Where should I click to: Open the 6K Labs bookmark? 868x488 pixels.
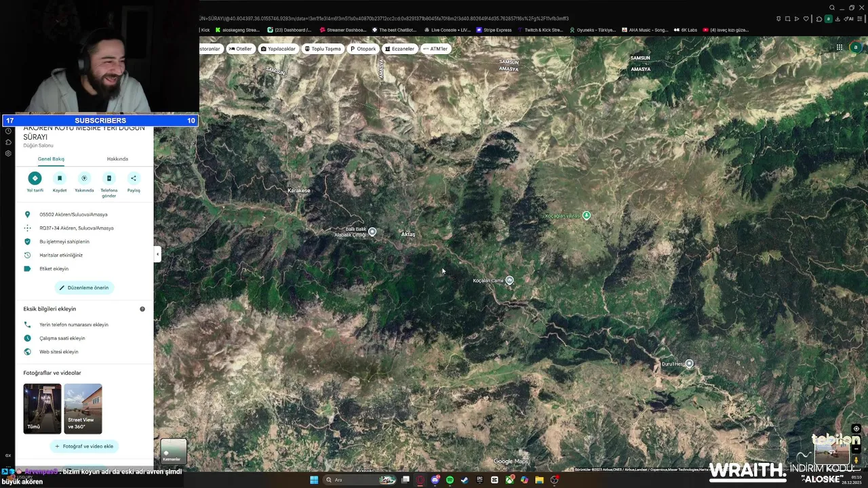[x=686, y=30]
